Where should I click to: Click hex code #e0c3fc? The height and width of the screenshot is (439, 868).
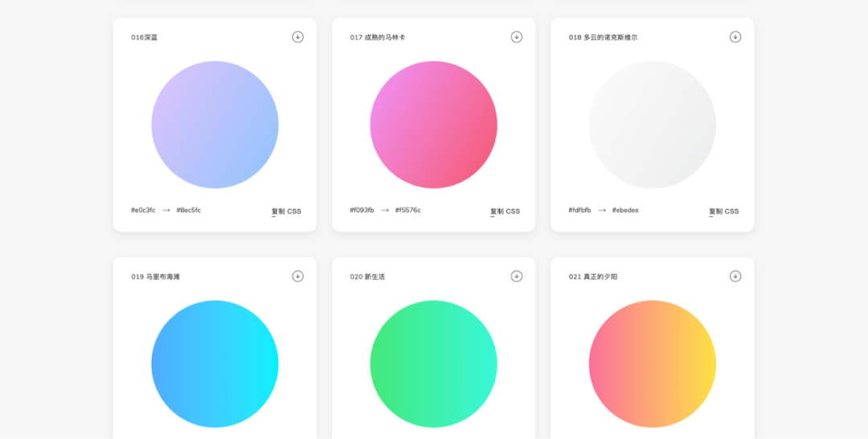(x=143, y=211)
